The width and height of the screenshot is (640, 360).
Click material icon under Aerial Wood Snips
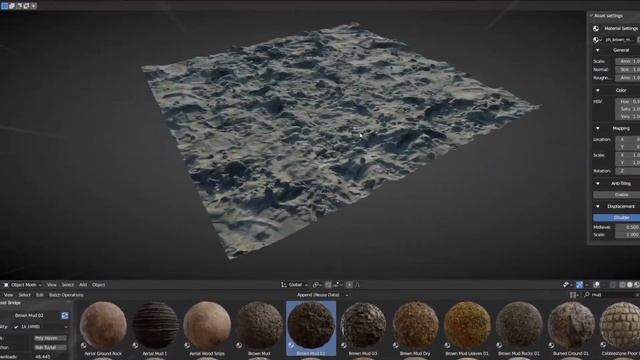click(x=187, y=345)
